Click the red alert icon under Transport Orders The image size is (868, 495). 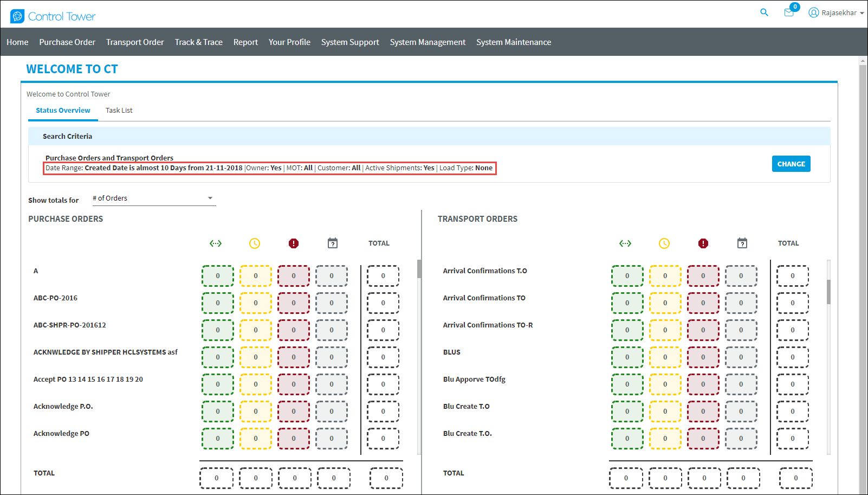click(x=703, y=243)
